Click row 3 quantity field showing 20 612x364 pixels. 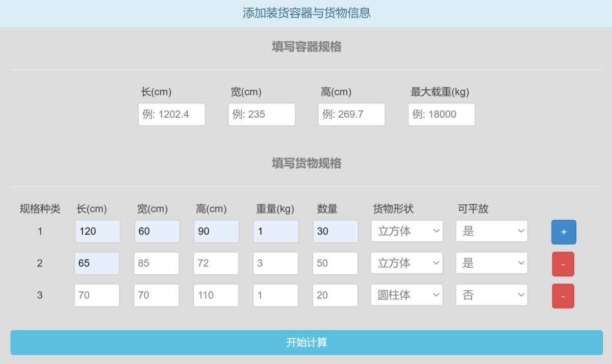pos(335,295)
